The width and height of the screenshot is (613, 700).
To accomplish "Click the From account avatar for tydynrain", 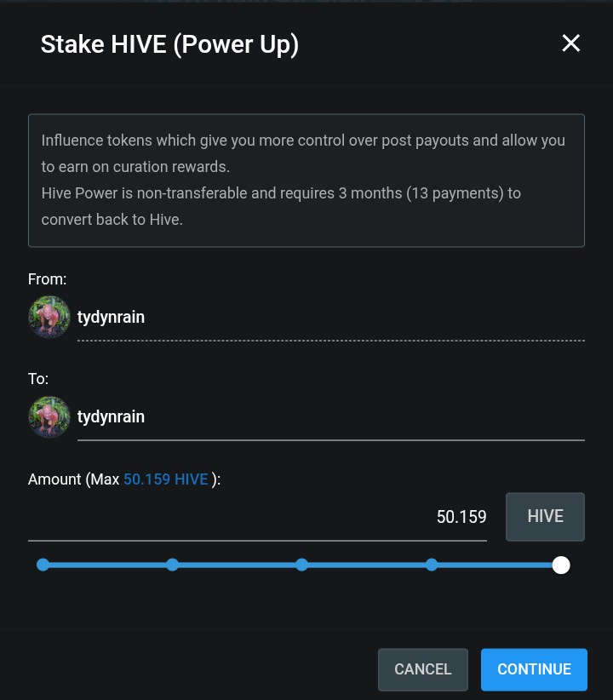I will [x=49, y=317].
